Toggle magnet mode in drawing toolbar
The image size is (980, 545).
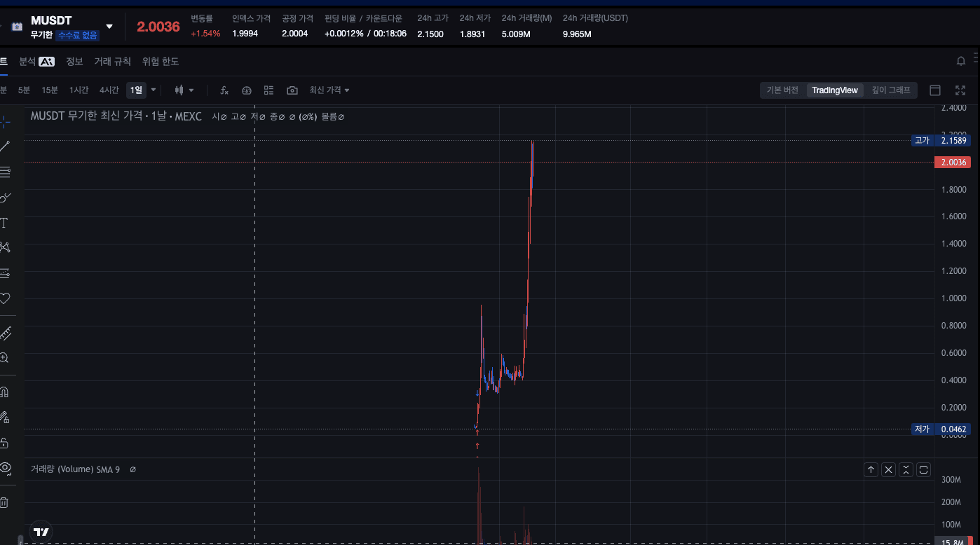pyautogui.click(x=4, y=392)
